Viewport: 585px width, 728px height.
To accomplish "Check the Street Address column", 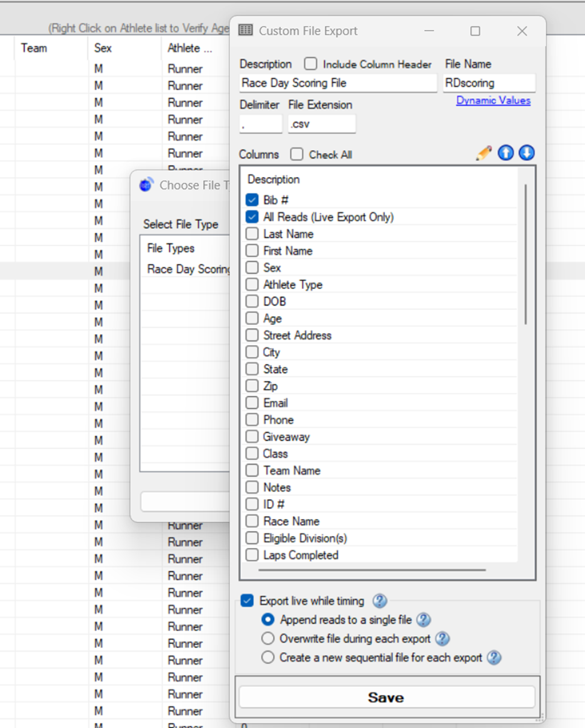I will (252, 335).
